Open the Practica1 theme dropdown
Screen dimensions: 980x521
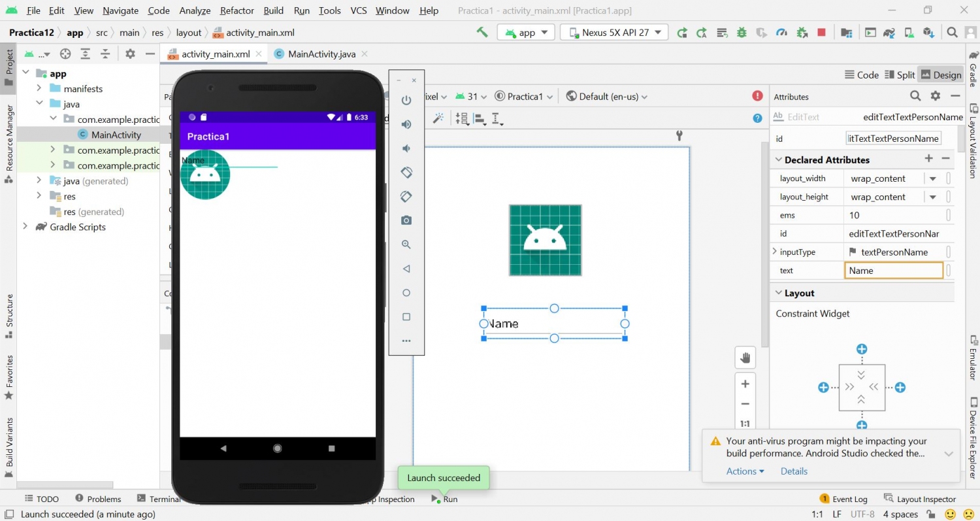pyautogui.click(x=524, y=97)
